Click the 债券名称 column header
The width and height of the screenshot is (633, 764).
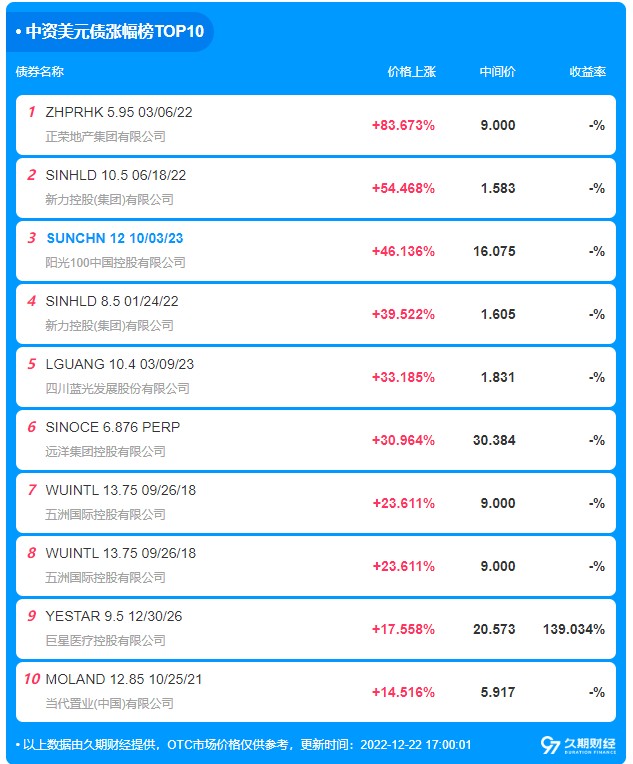tap(39, 72)
